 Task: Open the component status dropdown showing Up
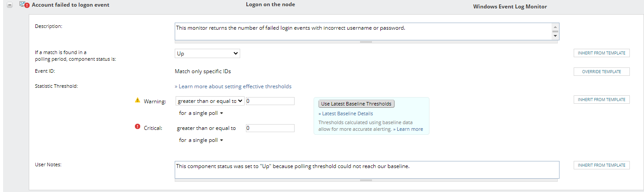[x=207, y=53]
